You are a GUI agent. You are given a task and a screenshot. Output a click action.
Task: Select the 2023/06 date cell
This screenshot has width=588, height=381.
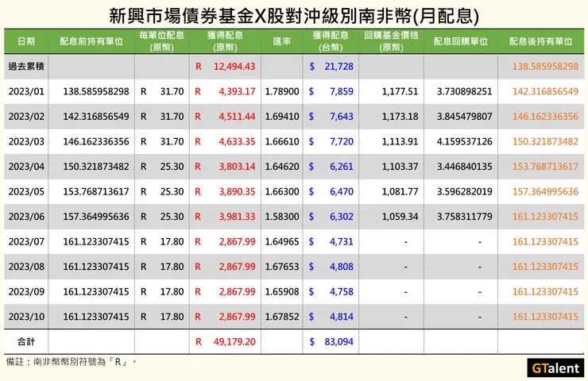pyautogui.click(x=26, y=217)
